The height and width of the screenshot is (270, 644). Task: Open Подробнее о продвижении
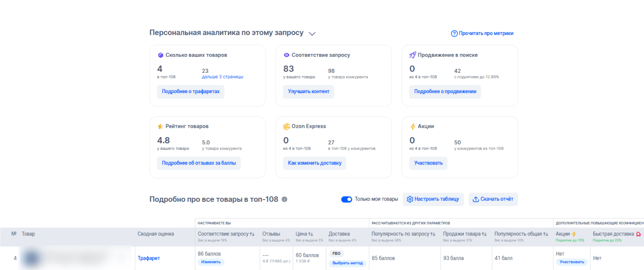(x=445, y=91)
